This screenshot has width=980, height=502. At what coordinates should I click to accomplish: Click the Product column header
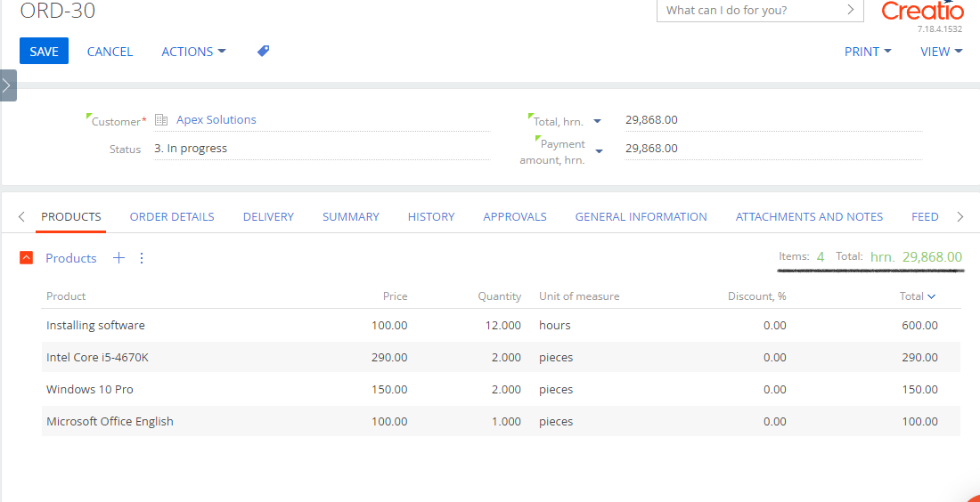tap(66, 296)
